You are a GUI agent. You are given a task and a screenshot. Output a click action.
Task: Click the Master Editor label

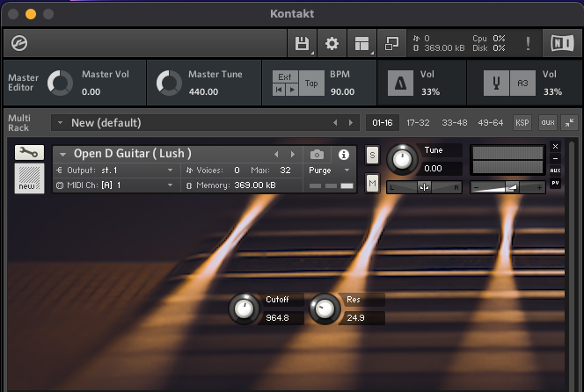point(23,83)
